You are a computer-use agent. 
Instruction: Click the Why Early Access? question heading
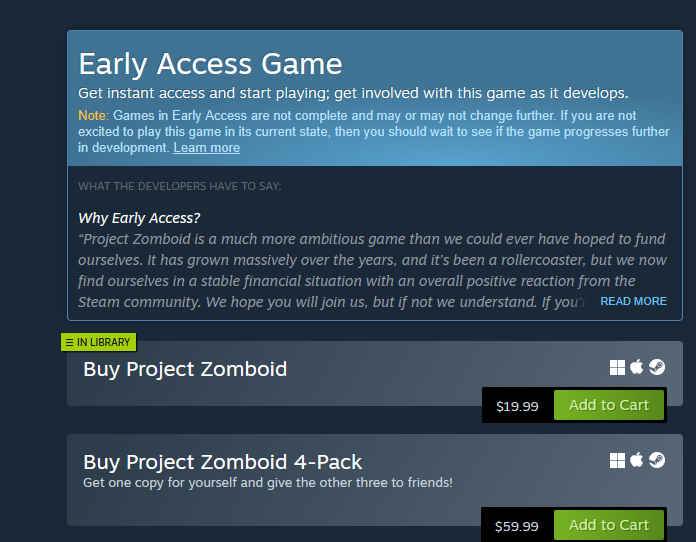click(x=139, y=218)
